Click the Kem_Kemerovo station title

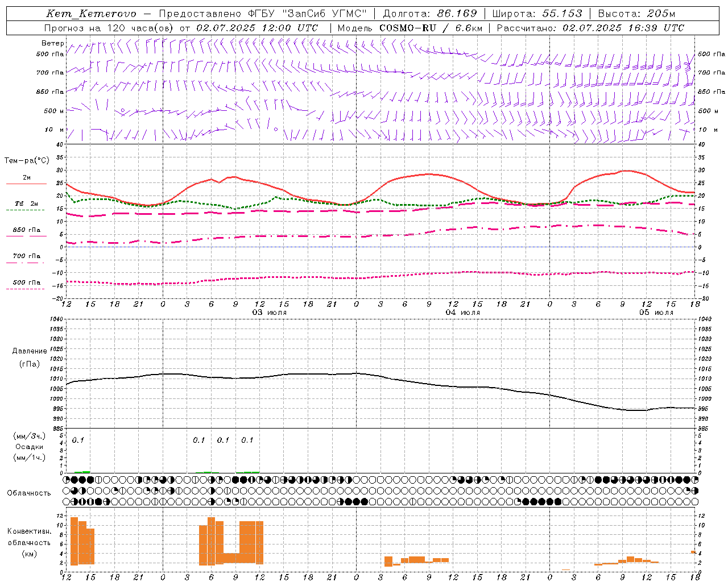pyautogui.click(x=92, y=14)
